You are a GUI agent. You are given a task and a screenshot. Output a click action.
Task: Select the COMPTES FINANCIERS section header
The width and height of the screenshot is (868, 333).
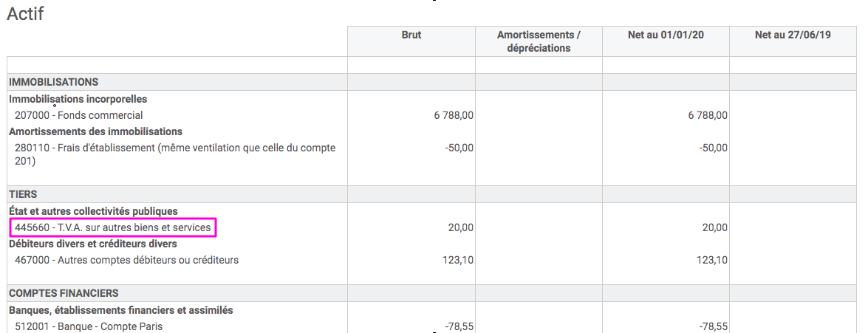pos(64,293)
